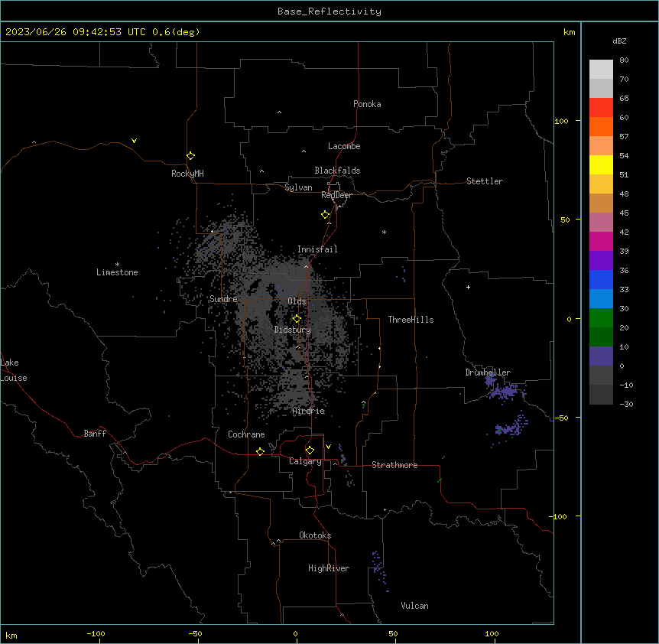The image size is (659, 644).
Task: Select the dark gray -30 to -10 dBZ swatch
Action: 601,395
